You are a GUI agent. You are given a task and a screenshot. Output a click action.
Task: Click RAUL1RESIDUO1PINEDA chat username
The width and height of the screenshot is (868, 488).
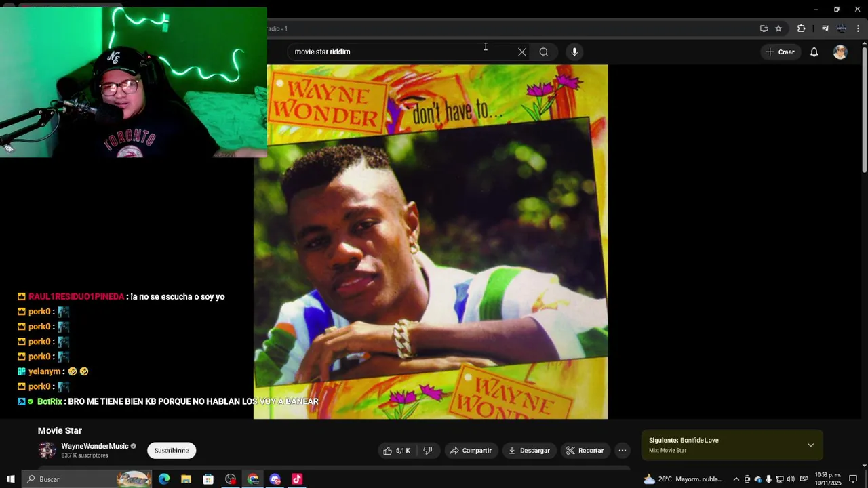[76, 297]
